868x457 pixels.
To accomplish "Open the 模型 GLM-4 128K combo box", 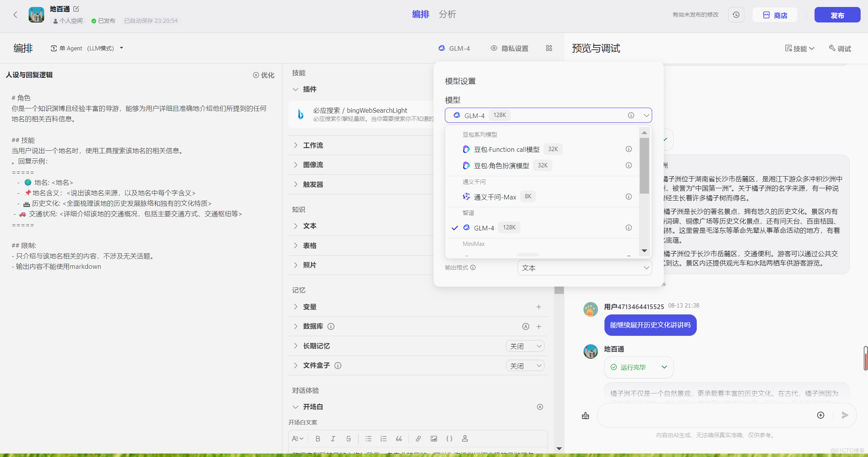I will point(548,115).
